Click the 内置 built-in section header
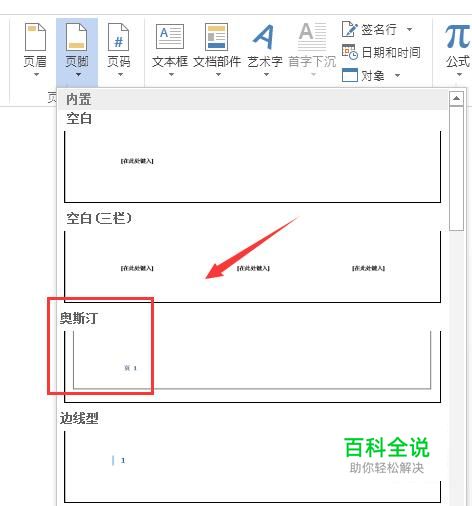The width and height of the screenshot is (472, 506). [253, 99]
